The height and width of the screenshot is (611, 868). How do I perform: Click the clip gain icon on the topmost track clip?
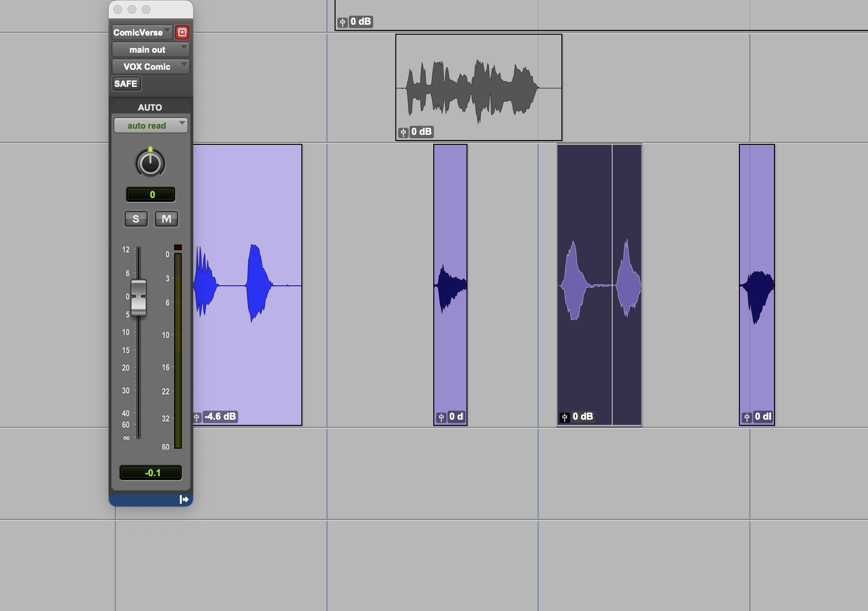pyautogui.click(x=342, y=22)
